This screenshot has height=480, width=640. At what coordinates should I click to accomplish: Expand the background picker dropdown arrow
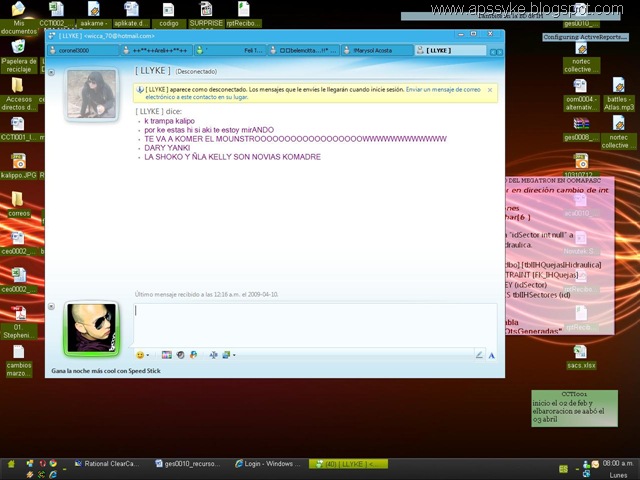(x=234, y=356)
